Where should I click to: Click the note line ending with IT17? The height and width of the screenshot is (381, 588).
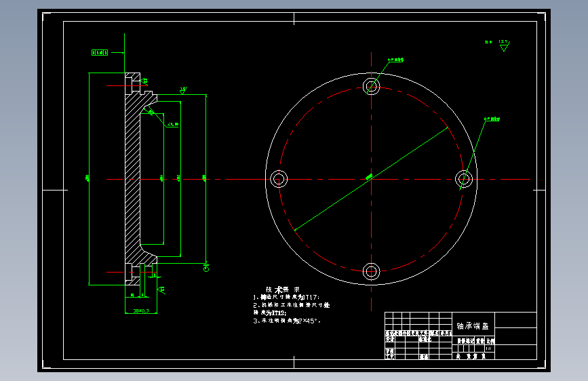(x=286, y=297)
